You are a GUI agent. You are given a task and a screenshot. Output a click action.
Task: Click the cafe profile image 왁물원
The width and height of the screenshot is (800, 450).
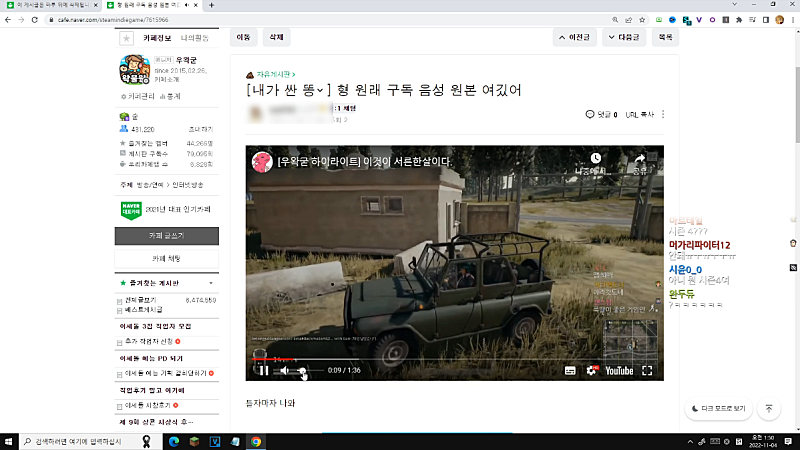[x=135, y=69]
